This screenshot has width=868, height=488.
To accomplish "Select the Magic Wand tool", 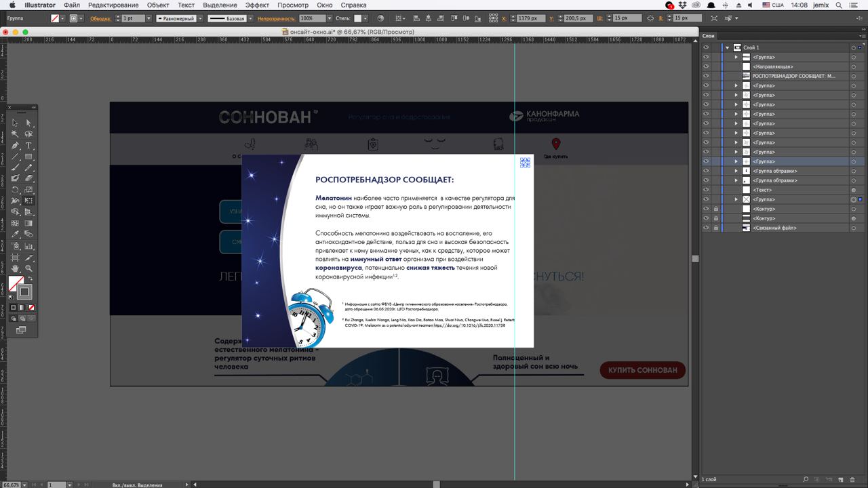I will coord(14,134).
